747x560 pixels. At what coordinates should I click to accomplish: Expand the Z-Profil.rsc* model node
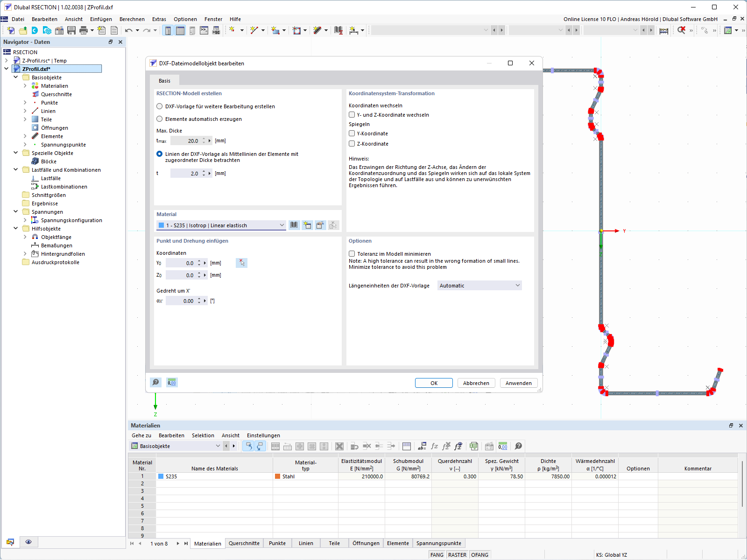pyautogui.click(x=7, y=61)
